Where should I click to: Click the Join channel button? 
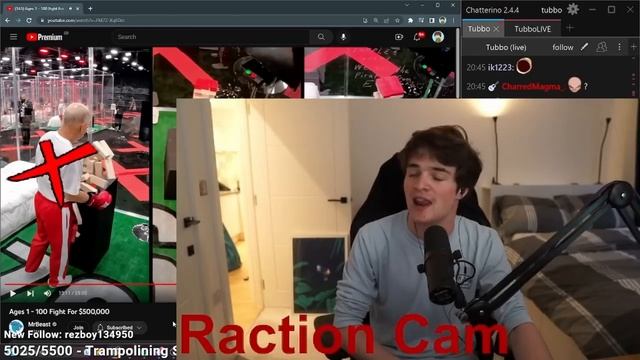pos(78,327)
